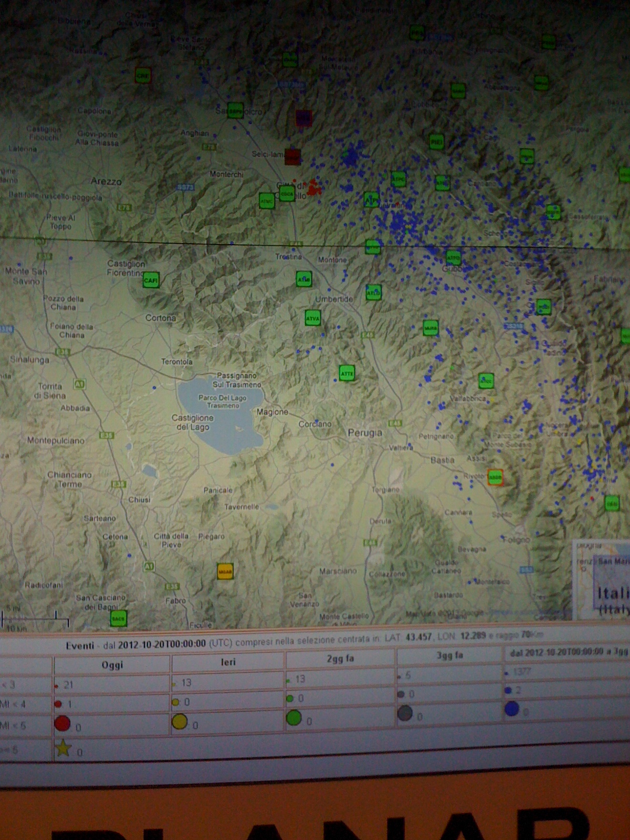Click the ATVA seismic station marker
Screen dimensions: 630x840
coord(313,318)
